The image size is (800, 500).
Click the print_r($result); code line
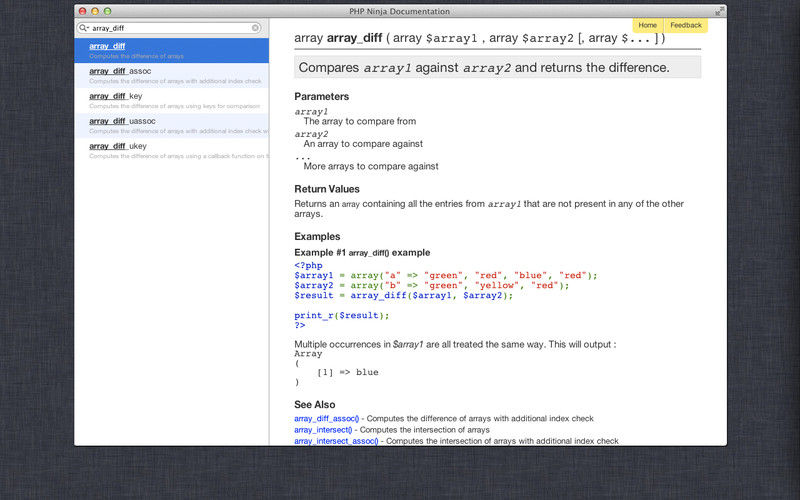point(341,315)
